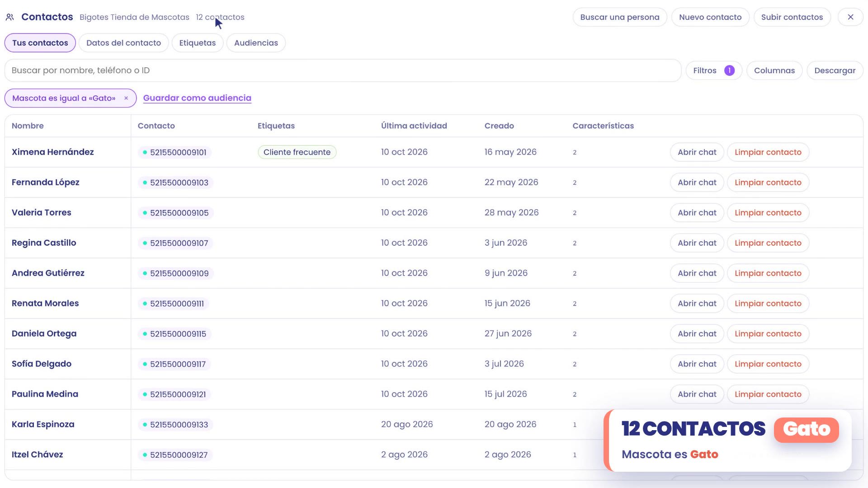Click Valeria Torres contact name
The width and height of the screenshot is (868, 488).
click(x=41, y=212)
